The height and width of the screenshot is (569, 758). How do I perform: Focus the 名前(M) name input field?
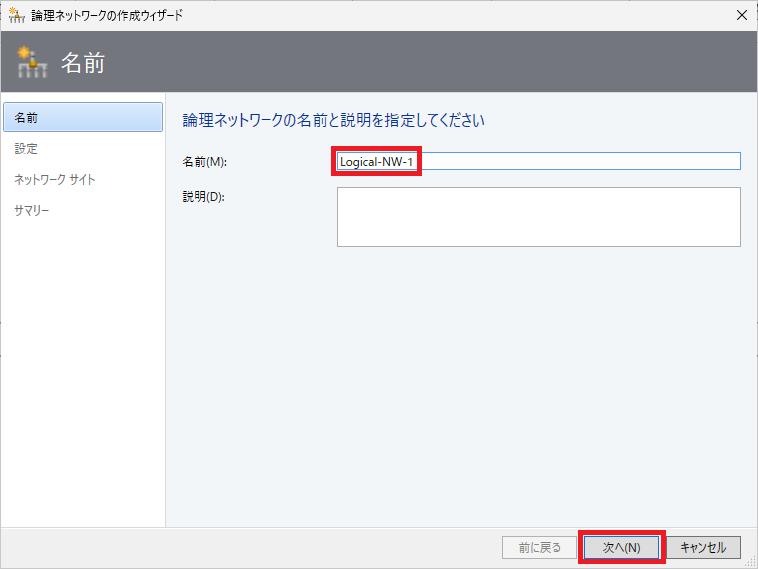pos(539,161)
